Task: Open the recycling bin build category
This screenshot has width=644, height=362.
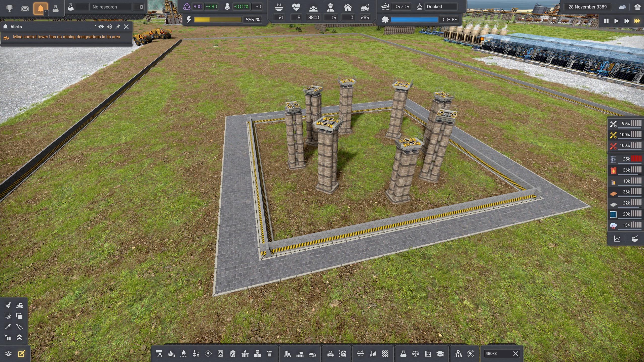Action: click(x=233, y=354)
